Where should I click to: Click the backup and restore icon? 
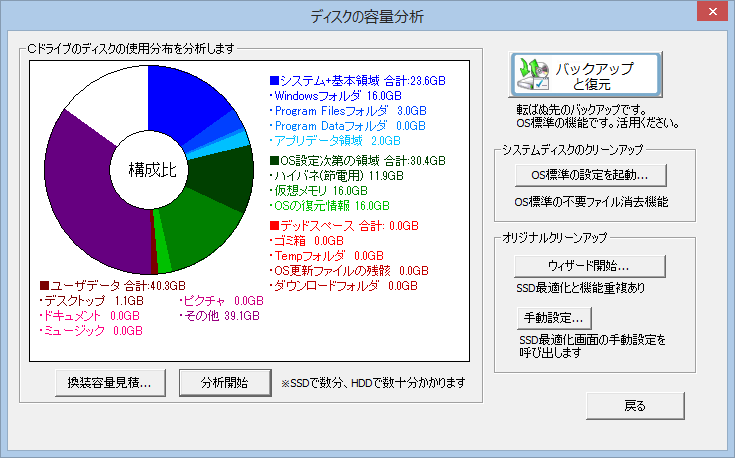[532, 76]
